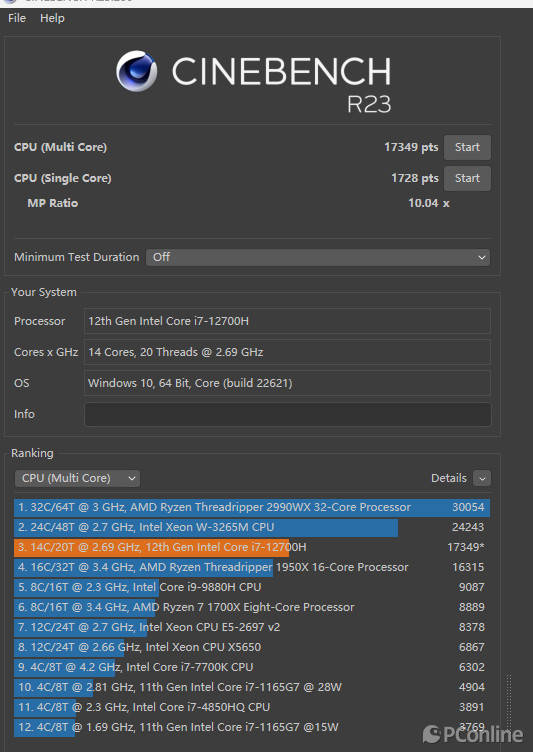Image resolution: width=533 pixels, height=752 pixels.
Task: Click the empty Info input field
Action: click(x=287, y=414)
